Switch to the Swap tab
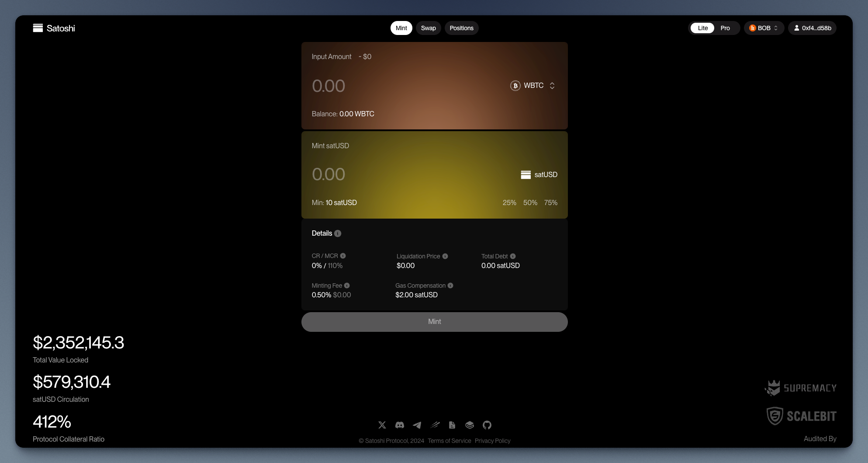The width and height of the screenshot is (868, 463). 429,28
